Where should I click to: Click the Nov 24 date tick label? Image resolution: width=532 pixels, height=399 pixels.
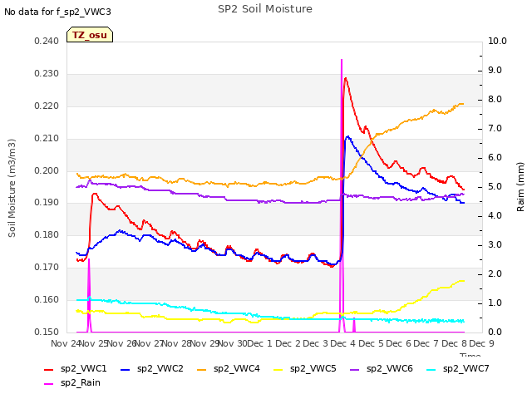pos(66,343)
